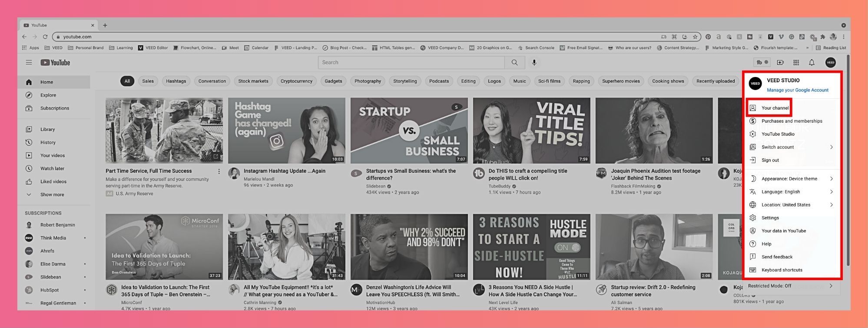Go back with the browser back arrow
Image resolution: width=868 pixels, height=328 pixels.
click(x=24, y=37)
